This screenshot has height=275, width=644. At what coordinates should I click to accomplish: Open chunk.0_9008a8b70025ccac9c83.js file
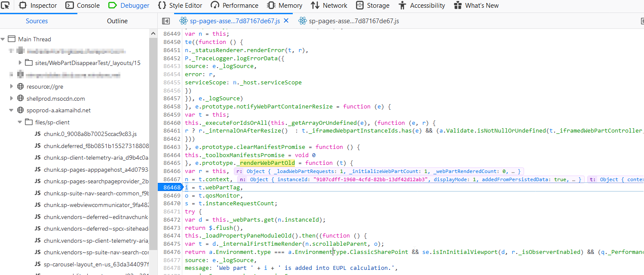point(90,134)
